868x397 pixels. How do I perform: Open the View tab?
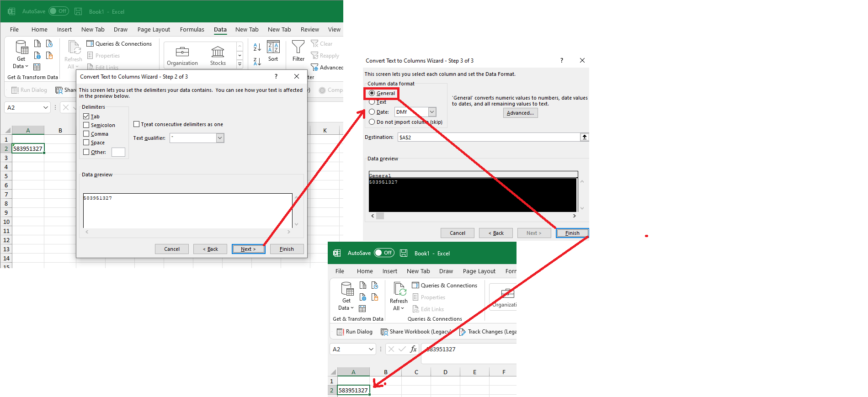[x=334, y=30]
